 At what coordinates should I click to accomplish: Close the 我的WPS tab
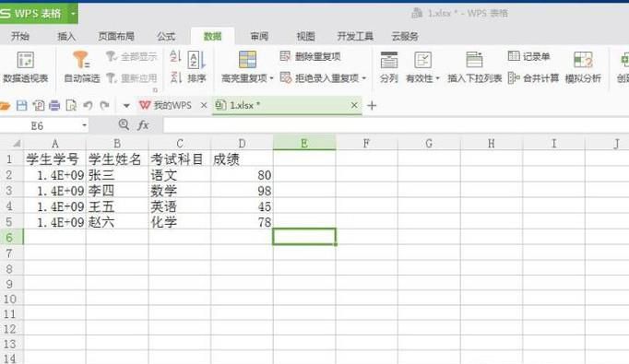(204, 105)
